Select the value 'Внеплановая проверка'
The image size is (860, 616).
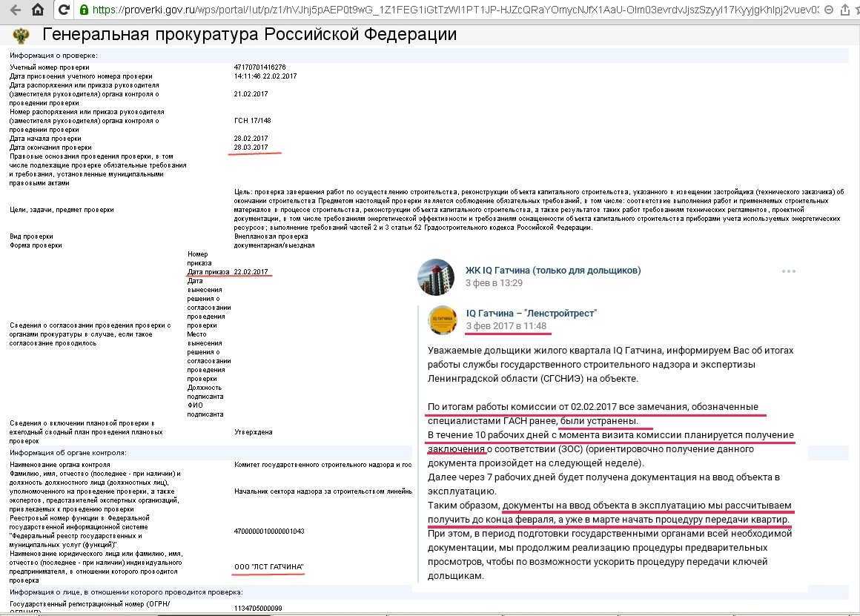tap(271, 236)
